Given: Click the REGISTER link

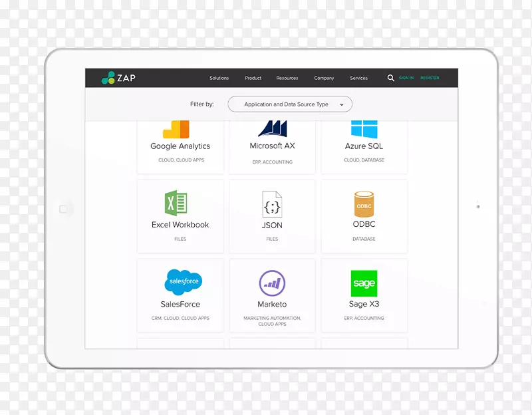Looking at the screenshot, I should [430, 78].
